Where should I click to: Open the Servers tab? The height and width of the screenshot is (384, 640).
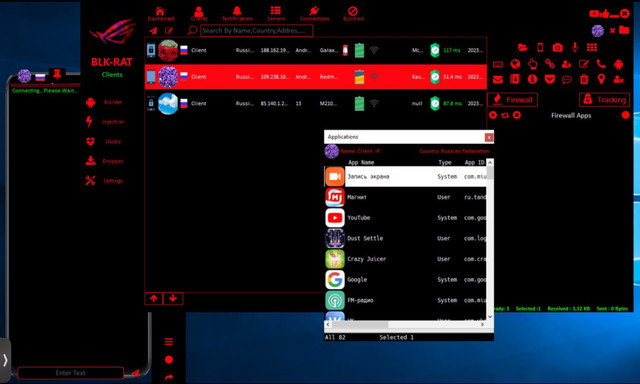click(276, 13)
